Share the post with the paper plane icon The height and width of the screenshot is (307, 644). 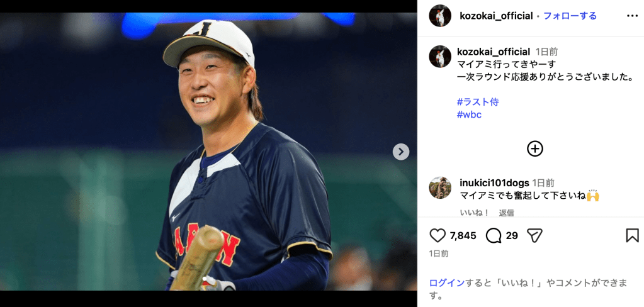(534, 235)
